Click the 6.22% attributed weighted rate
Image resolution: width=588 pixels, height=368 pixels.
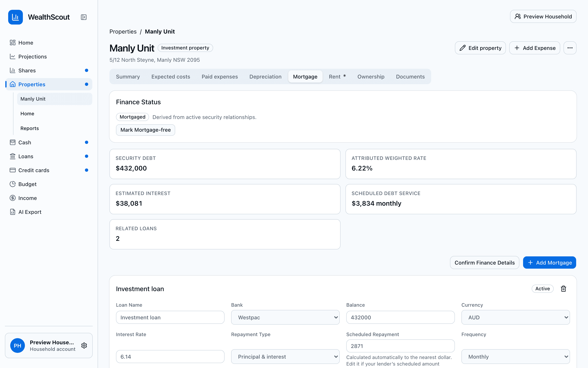362,168
